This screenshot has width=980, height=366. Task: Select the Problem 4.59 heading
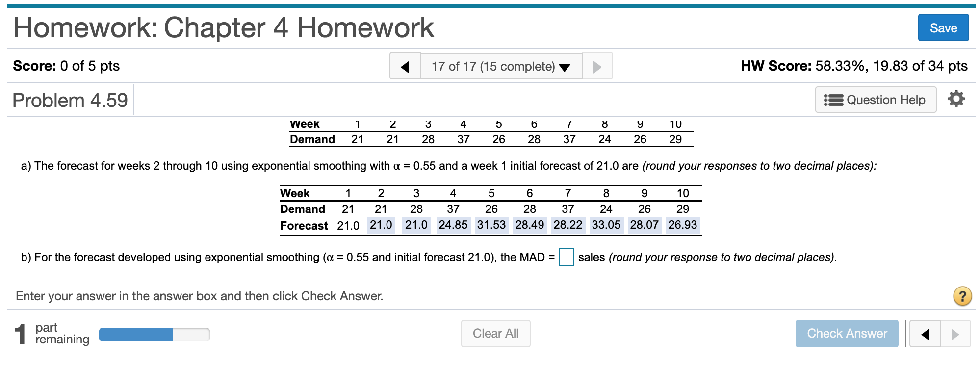[70, 100]
